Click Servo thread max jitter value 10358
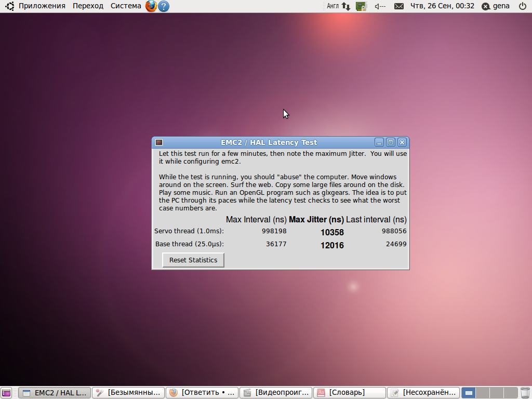This screenshot has width=532, height=399. [332, 232]
